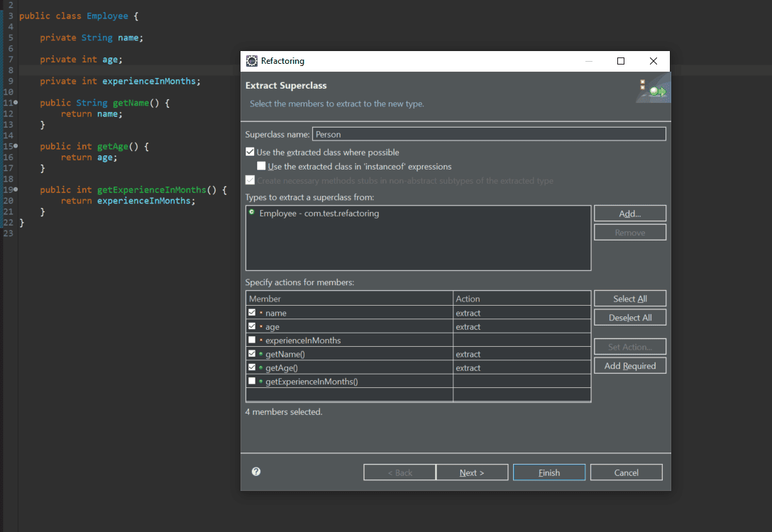Click the Deselect All button
The height and width of the screenshot is (532, 772).
point(629,318)
